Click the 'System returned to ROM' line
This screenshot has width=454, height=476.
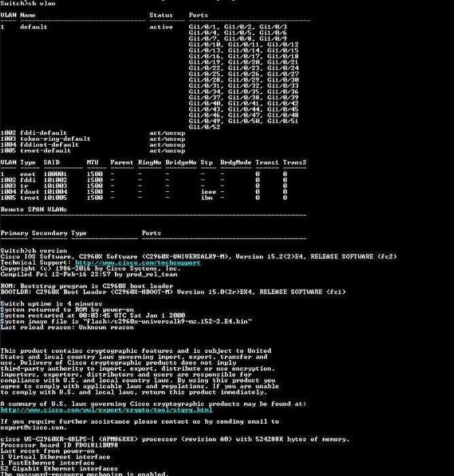point(67,309)
